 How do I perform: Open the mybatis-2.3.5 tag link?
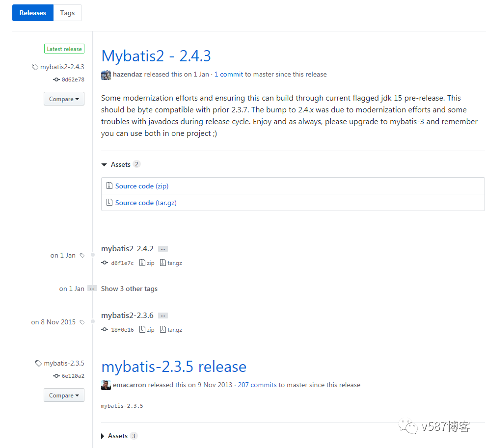(64, 363)
